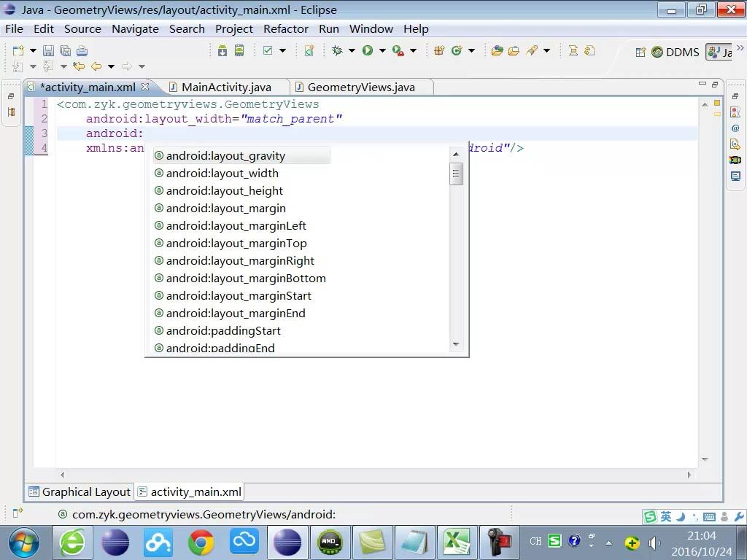Click the Run external tools icon

398,50
